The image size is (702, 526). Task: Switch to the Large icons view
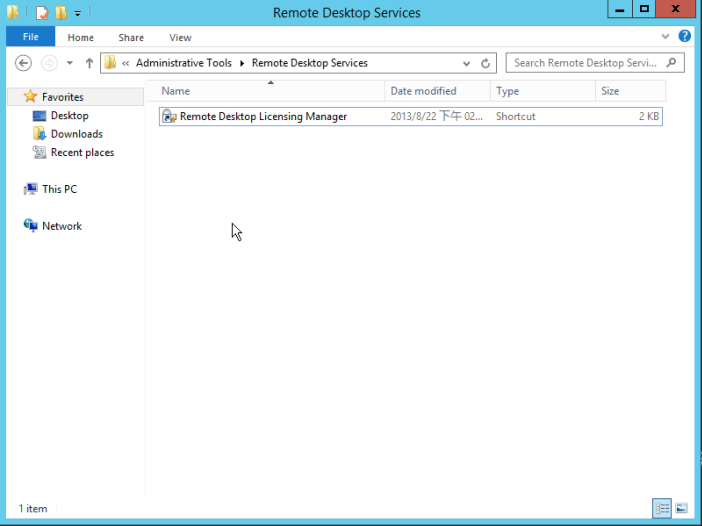681,508
